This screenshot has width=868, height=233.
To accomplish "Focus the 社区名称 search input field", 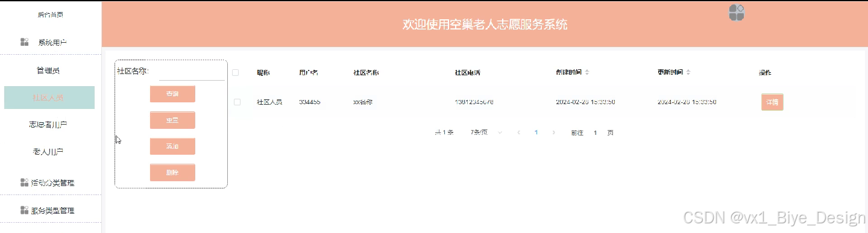I will [x=192, y=72].
